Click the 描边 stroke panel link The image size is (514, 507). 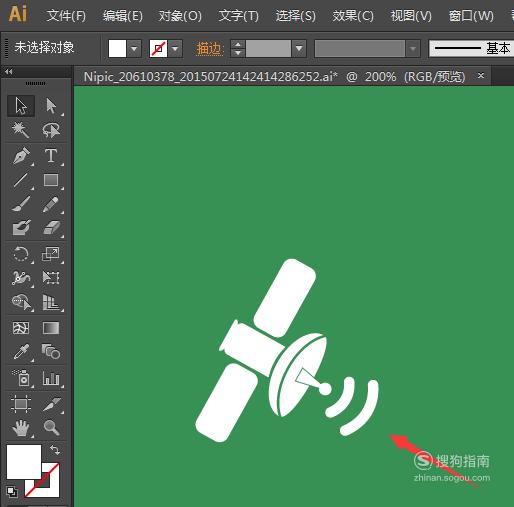209,49
